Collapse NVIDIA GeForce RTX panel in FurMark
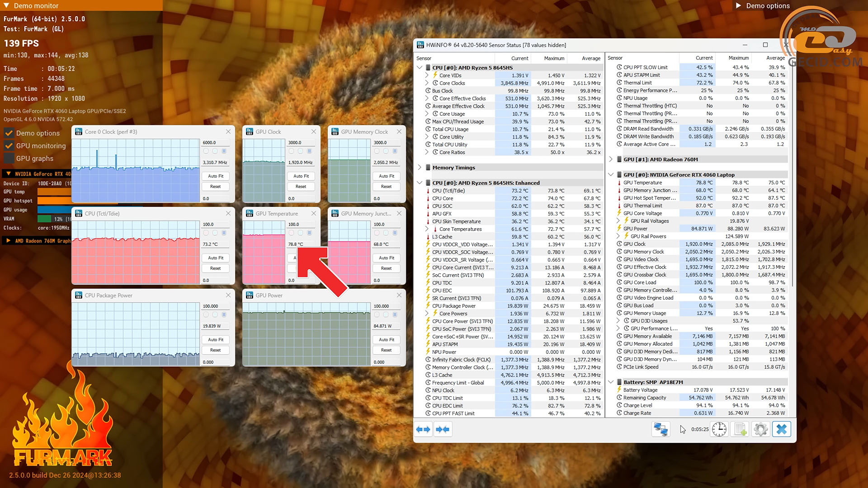The image size is (868, 488). pyautogui.click(x=9, y=174)
